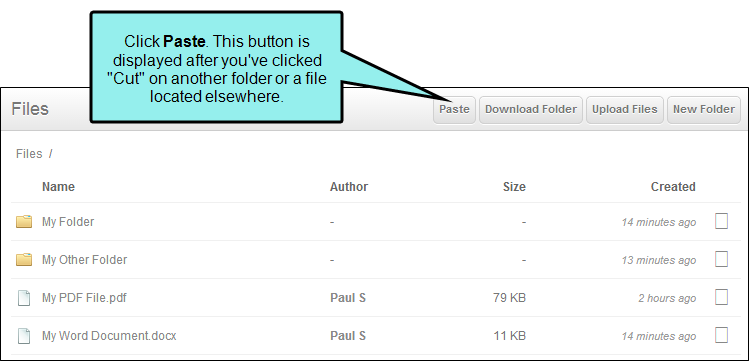The height and width of the screenshot is (361, 749).
Task: Open My PDF File.pdf link
Action: [84, 298]
